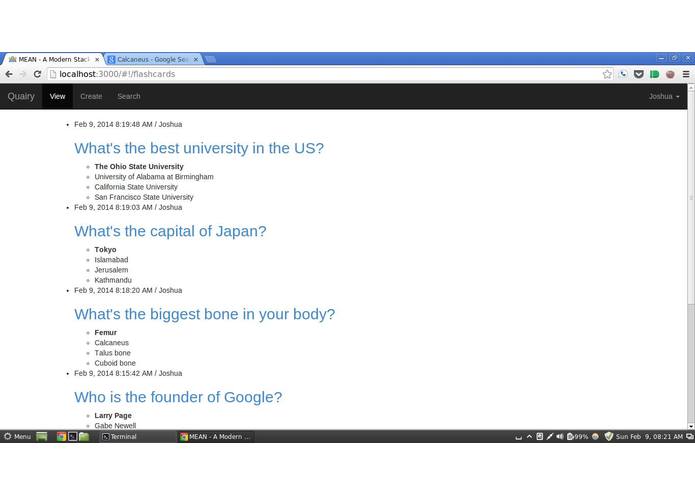Click the pen-shaped tray icon
The height and width of the screenshot is (494, 695).
pyautogui.click(x=550, y=436)
